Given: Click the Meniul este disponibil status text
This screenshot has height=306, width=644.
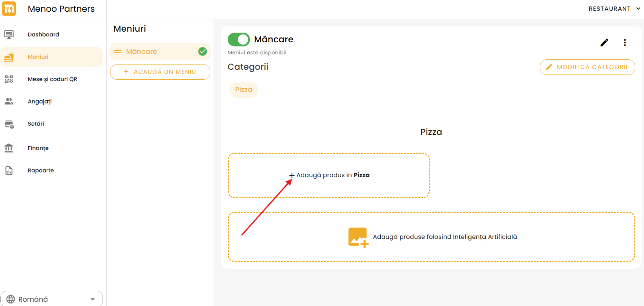Looking at the screenshot, I should pyautogui.click(x=257, y=53).
